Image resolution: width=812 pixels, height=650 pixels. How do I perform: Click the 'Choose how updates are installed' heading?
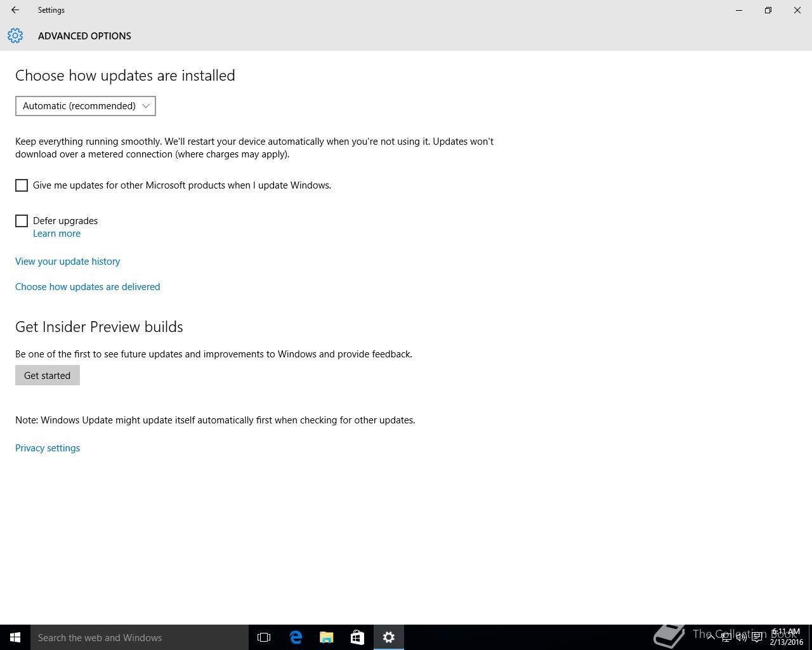[x=125, y=76]
